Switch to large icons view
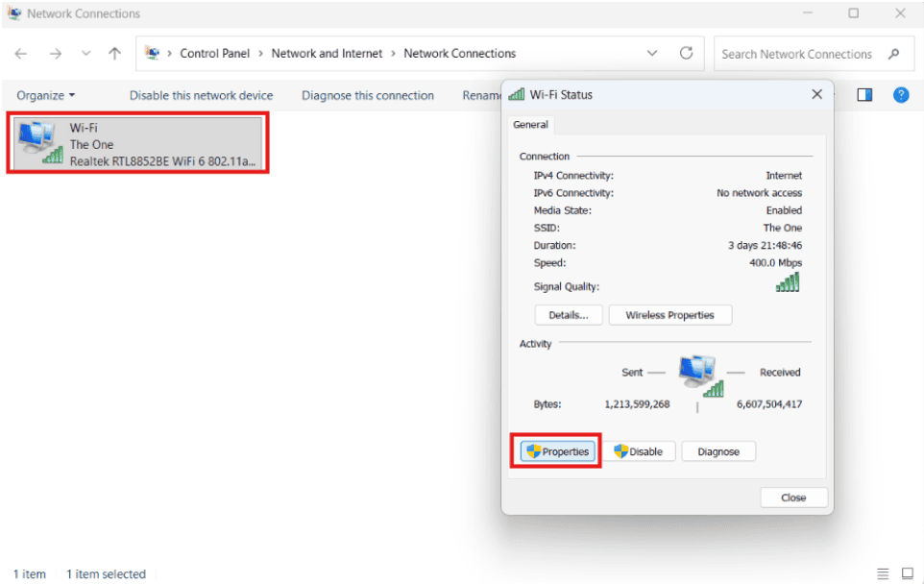This screenshot has height=584, width=924. (908, 573)
